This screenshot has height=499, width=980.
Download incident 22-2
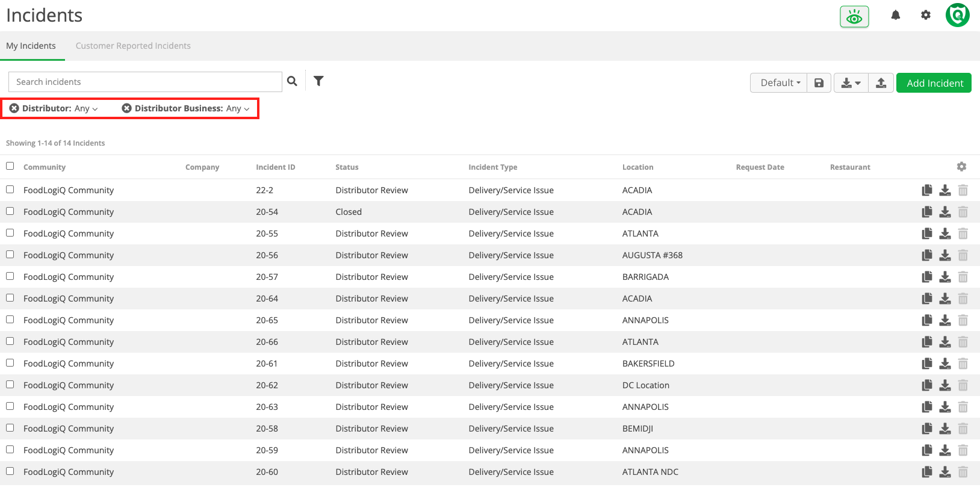click(x=945, y=190)
